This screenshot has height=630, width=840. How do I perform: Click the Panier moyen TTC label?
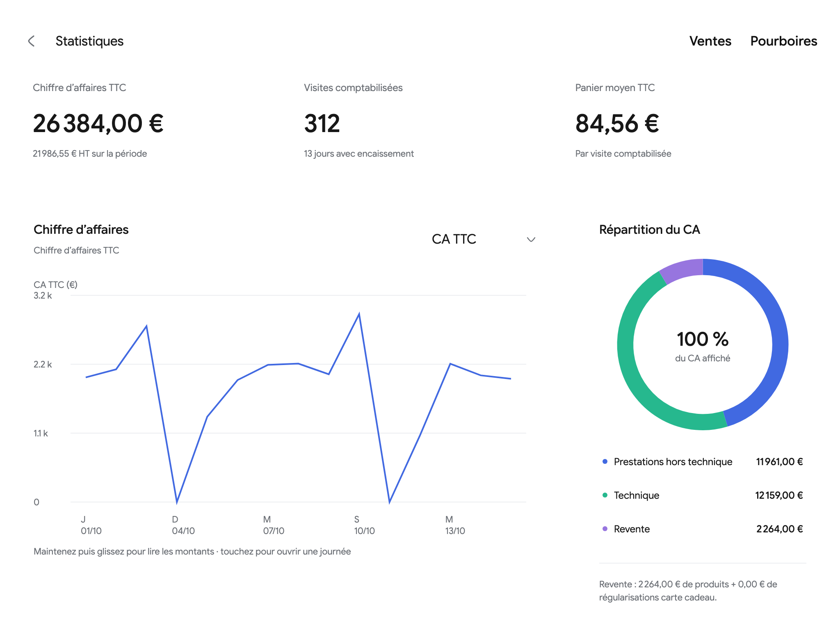pos(615,87)
